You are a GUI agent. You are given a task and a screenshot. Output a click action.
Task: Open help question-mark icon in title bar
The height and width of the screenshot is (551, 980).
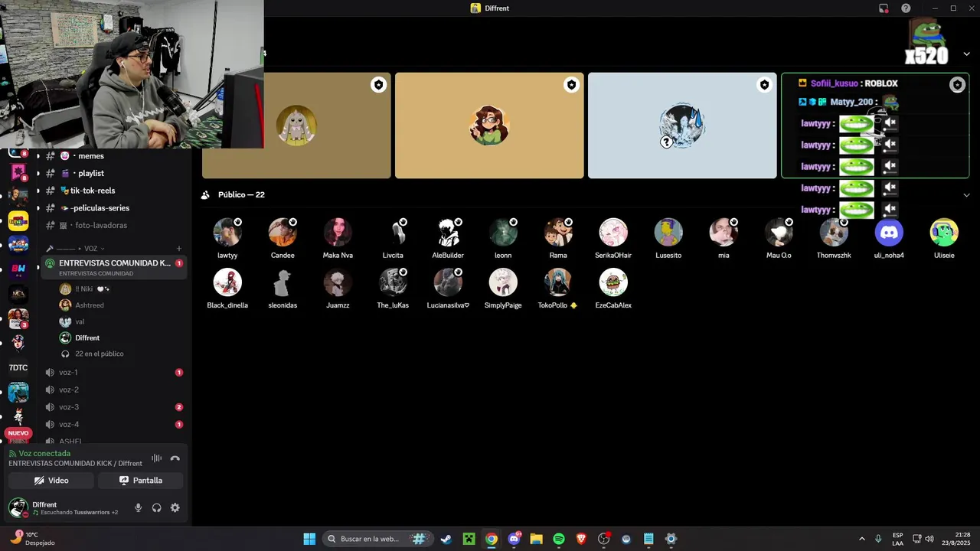[906, 8]
